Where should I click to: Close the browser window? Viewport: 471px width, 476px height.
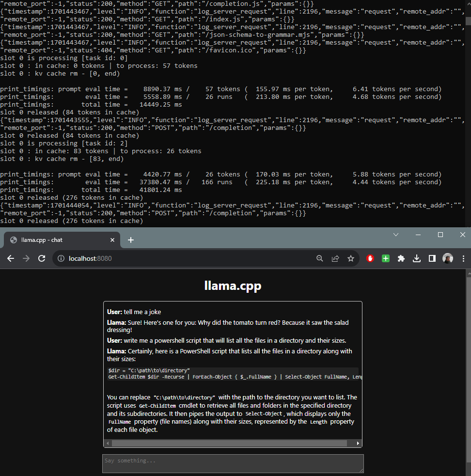coord(462,235)
